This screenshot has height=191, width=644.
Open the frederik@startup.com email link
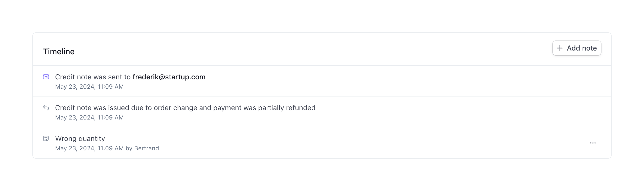pos(169,77)
